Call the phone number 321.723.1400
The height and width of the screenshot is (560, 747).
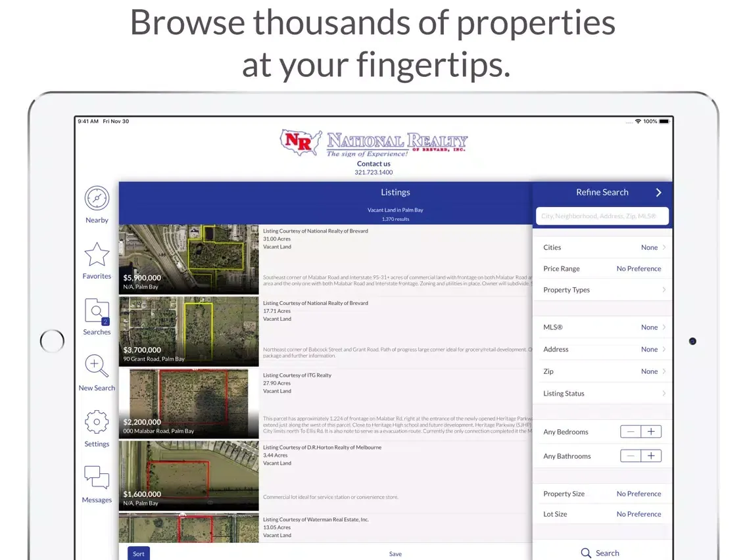click(373, 172)
